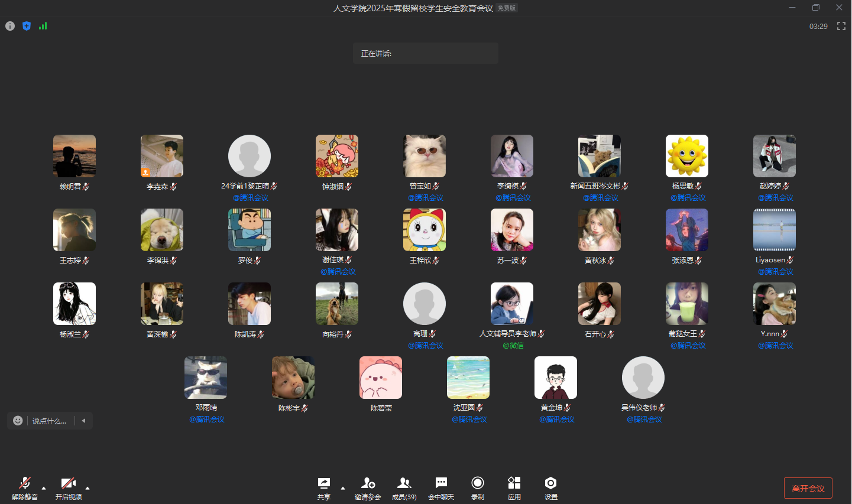
Task: Type in the 说点什么 chat input
Action: point(50,421)
